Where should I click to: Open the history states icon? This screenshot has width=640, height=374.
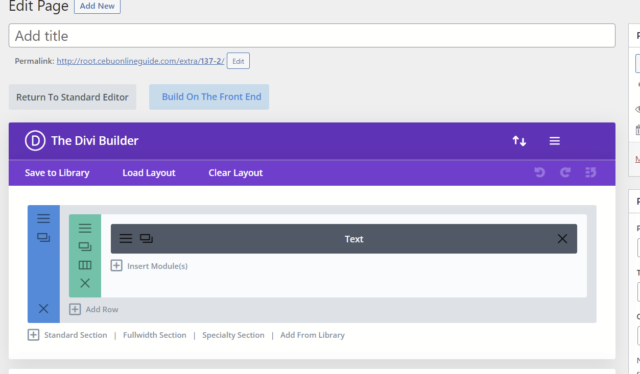[x=591, y=172]
